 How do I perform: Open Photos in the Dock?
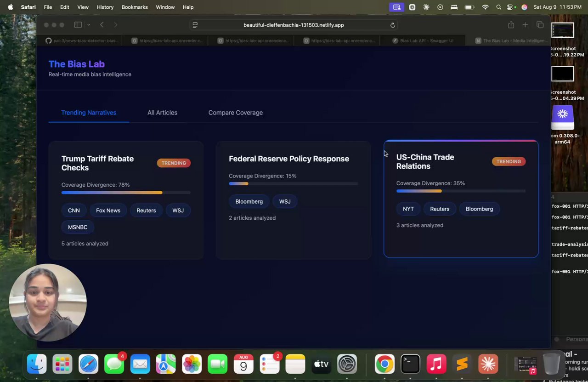[192, 364]
